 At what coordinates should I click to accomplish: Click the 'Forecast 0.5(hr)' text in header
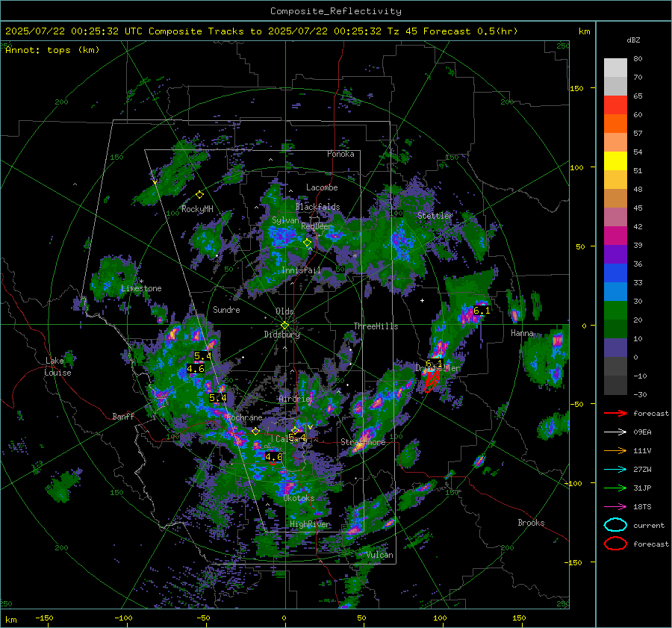[470, 31]
